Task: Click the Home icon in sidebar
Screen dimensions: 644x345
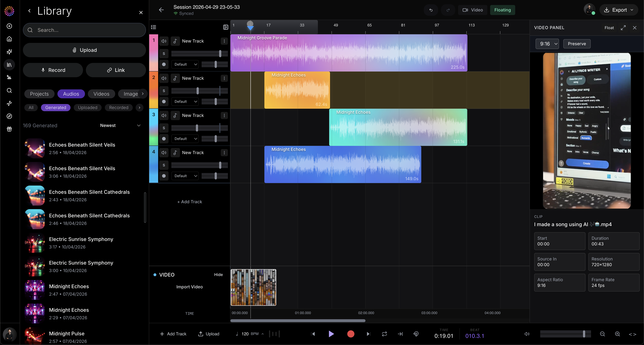Action: pyautogui.click(x=9, y=39)
